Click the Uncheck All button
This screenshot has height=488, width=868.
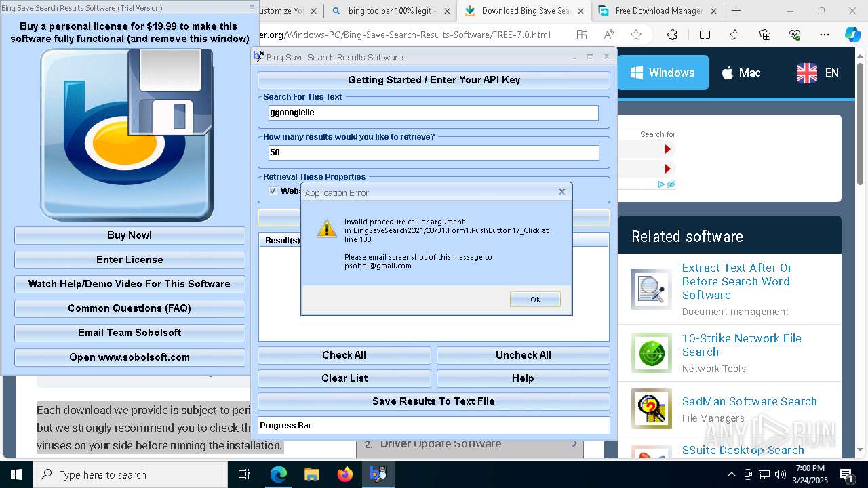coord(524,355)
